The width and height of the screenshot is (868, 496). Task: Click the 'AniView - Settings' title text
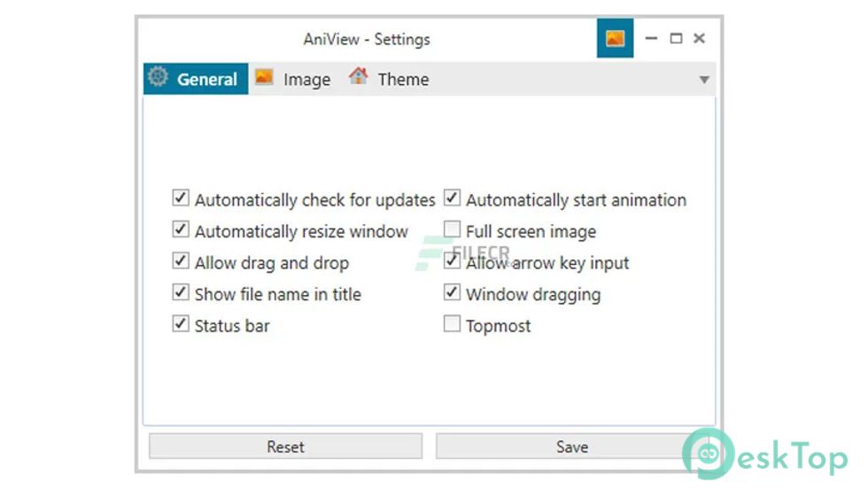[x=367, y=39]
